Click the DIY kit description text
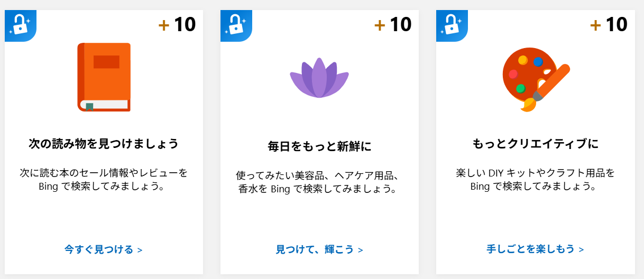This screenshot has width=644, height=279. 535,179
